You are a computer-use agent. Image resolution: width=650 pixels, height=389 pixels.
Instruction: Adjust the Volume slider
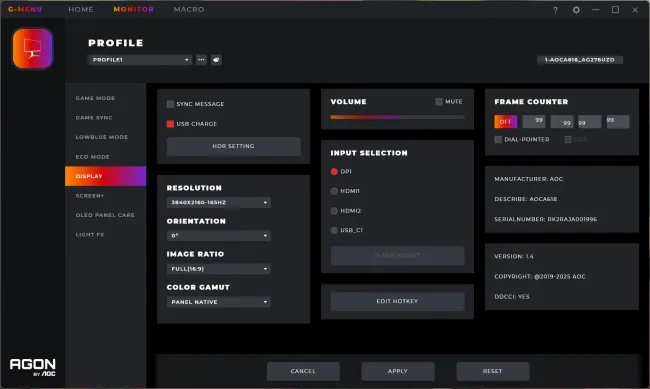[x=397, y=117]
